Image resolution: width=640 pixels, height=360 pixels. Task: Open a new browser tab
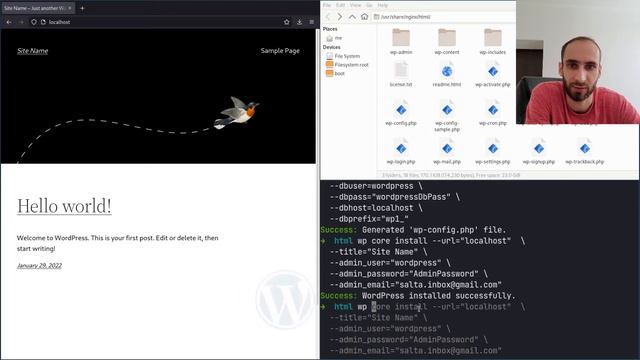(82, 8)
